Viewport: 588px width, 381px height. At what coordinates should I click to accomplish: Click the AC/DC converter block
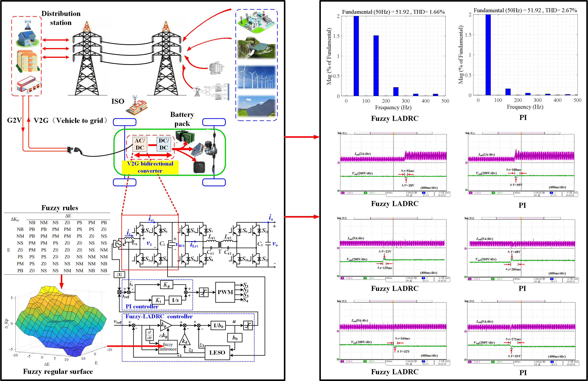pos(140,144)
